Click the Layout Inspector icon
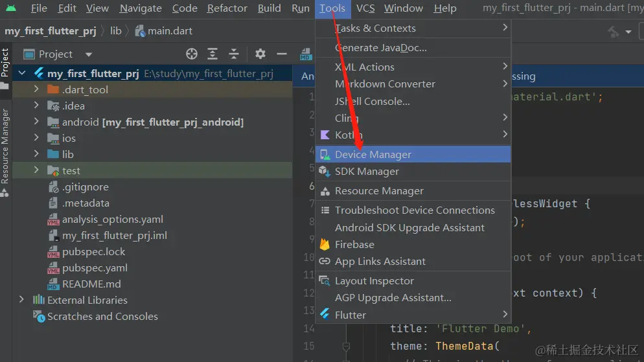The image size is (644, 362). pyautogui.click(x=325, y=281)
